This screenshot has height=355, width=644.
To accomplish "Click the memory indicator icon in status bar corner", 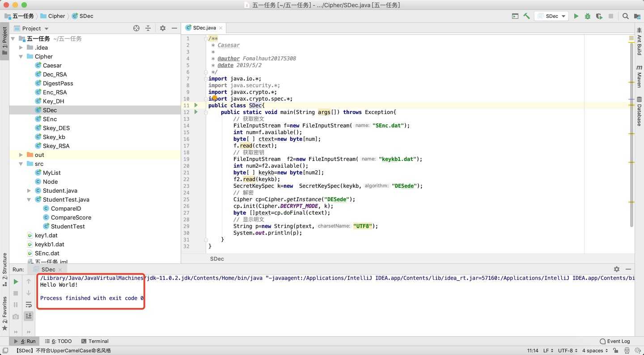I will pyautogui.click(x=638, y=351).
